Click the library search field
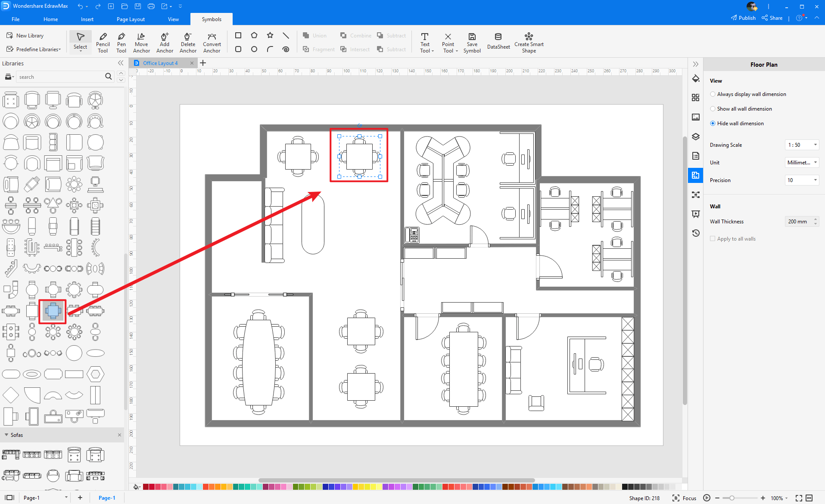Screen dimensions: 825x504 (60, 77)
